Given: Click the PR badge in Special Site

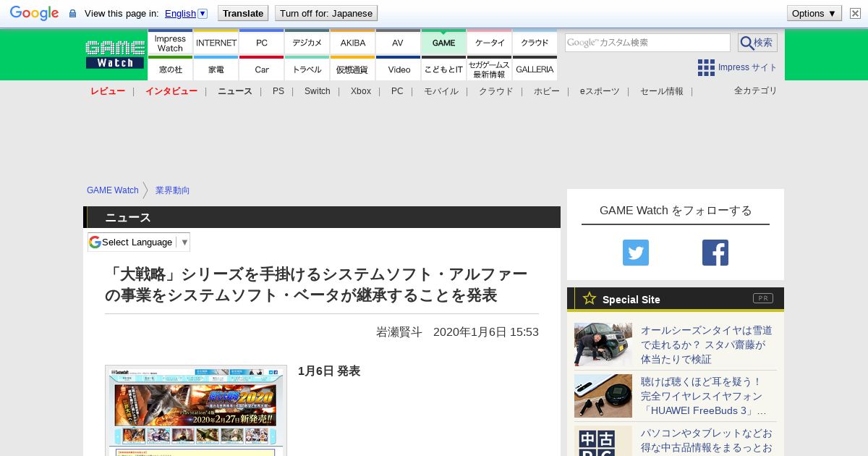Looking at the screenshot, I should (x=763, y=298).
